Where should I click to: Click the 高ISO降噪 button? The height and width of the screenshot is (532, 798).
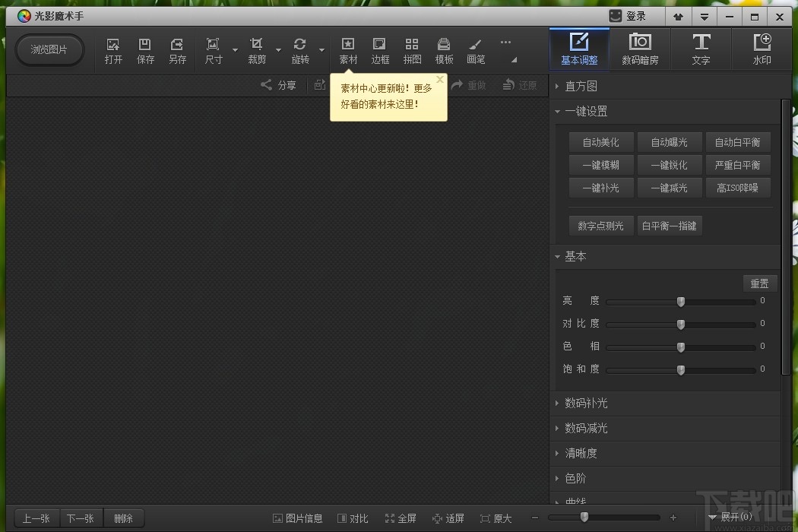[x=737, y=188]
